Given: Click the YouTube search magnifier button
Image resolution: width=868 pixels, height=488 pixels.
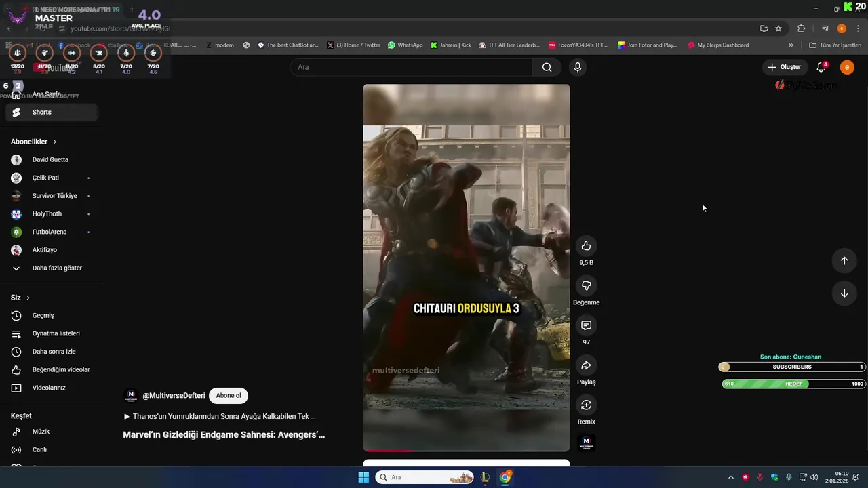Looking at the screenshot, I should (547, 67).
